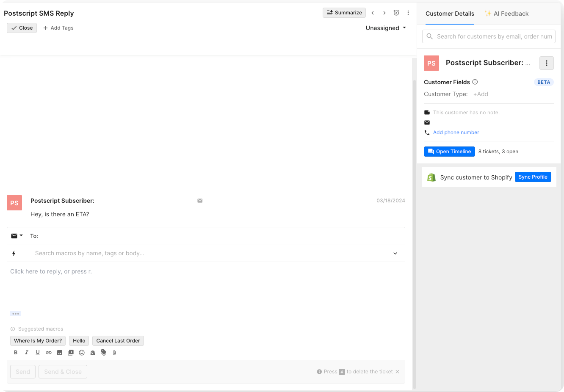Click the BETA badge
The width and height of the screenshot is (564, 392).
(x=544, y=82)
